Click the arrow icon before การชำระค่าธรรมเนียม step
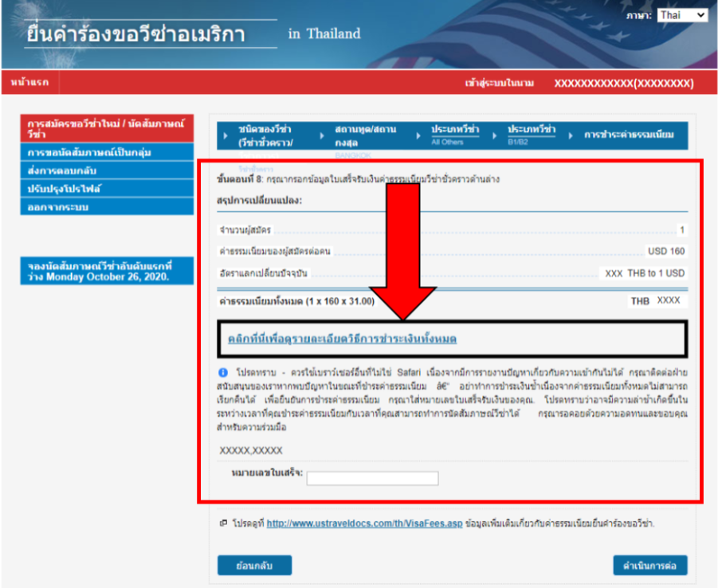 tap(571, 135)
